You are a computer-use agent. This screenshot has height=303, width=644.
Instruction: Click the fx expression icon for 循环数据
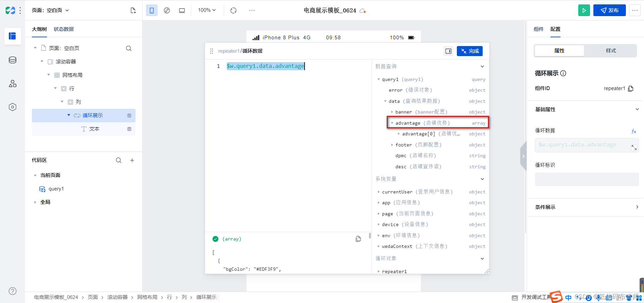tap(634, 131)
